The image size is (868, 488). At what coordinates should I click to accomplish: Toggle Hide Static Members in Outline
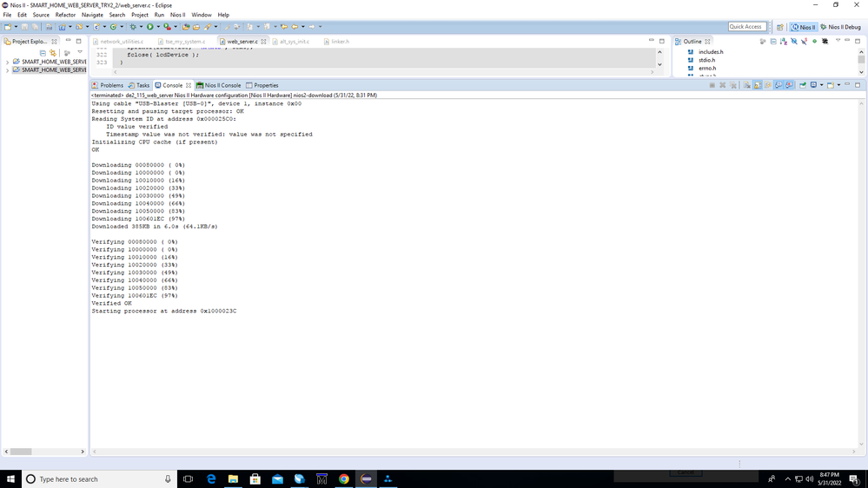tap(804, 42)
